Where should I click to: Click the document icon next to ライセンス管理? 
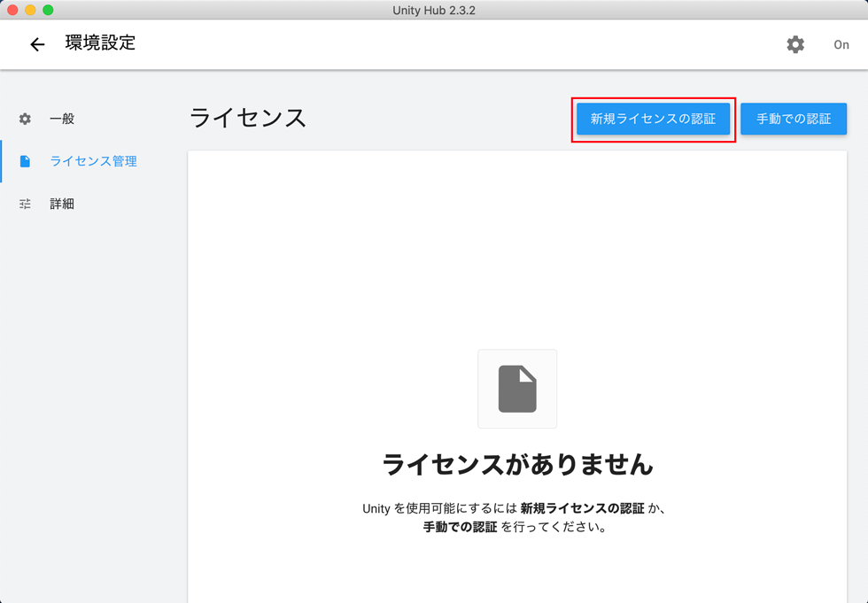(x=25, y=161)
